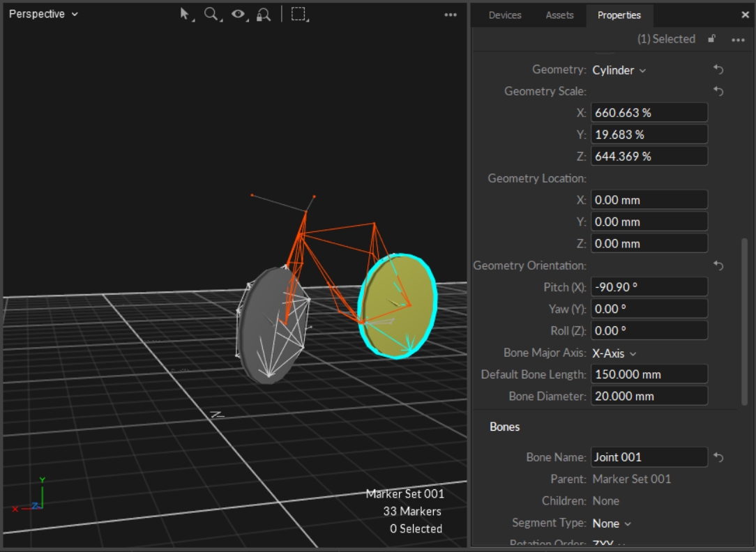Open the Perspective view dropdown
The height and width of the screenshot is (552, 756).
(x=43, y=14)
